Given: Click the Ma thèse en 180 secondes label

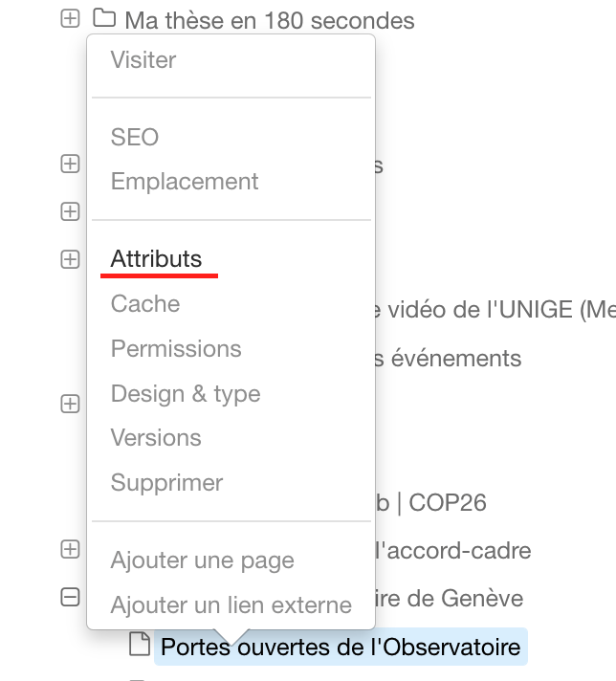Looking at the screenshot, I should point(270,20).
